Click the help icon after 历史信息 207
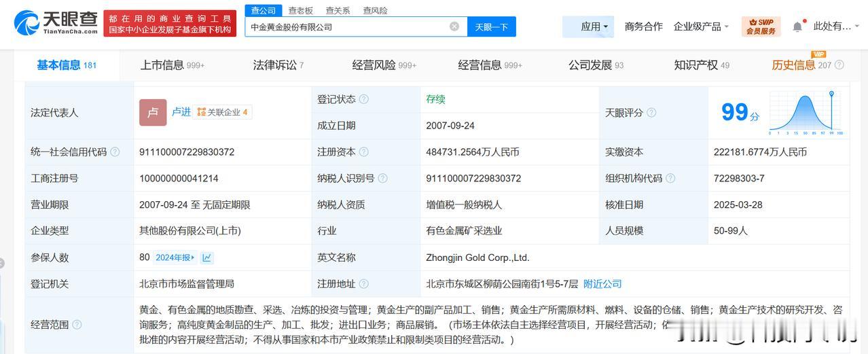 839,65
